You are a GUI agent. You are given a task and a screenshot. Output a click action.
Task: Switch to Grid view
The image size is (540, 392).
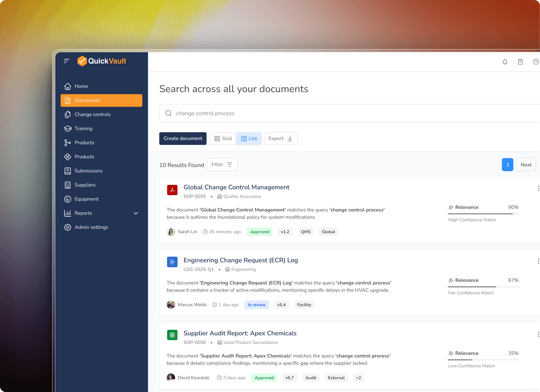pos(223,139)
